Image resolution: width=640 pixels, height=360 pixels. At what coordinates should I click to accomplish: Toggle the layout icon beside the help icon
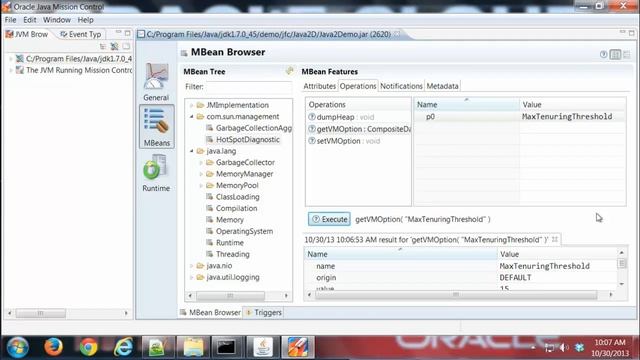pos(615,54)
